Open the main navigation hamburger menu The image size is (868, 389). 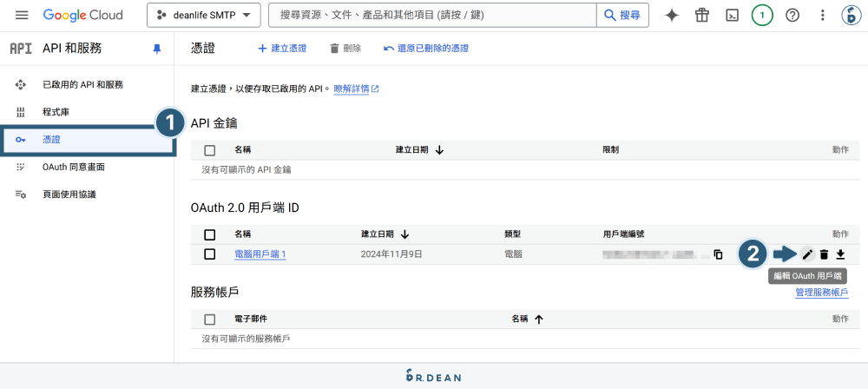pos(22,16)
